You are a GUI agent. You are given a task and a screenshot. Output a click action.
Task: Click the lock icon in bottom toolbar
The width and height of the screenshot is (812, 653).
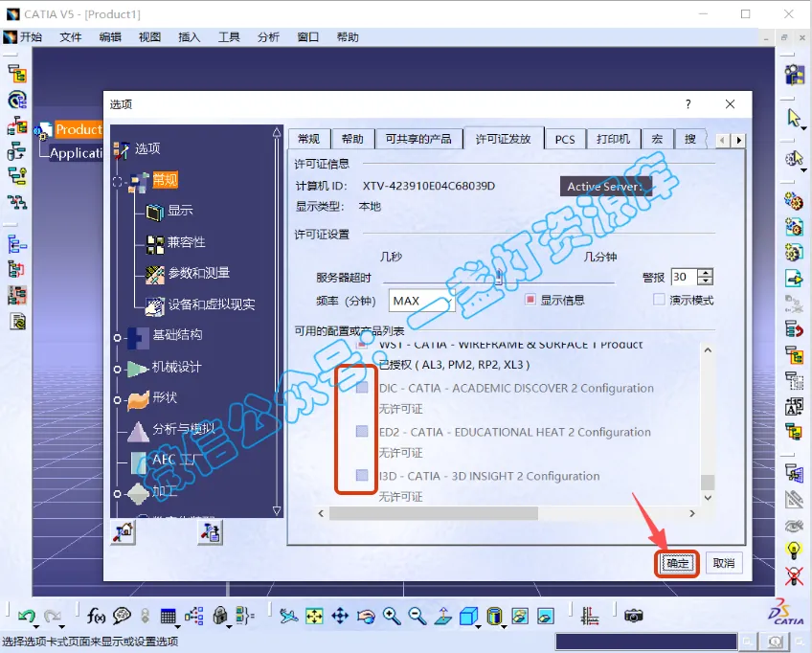tap(220, 616)
